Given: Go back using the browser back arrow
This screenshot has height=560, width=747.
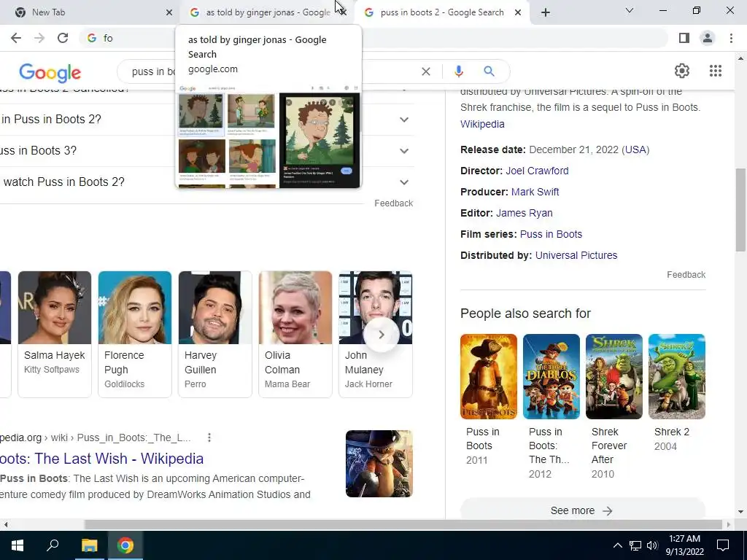Looking at the screenshot, I should pyautogui.click(x=16, y=38).
